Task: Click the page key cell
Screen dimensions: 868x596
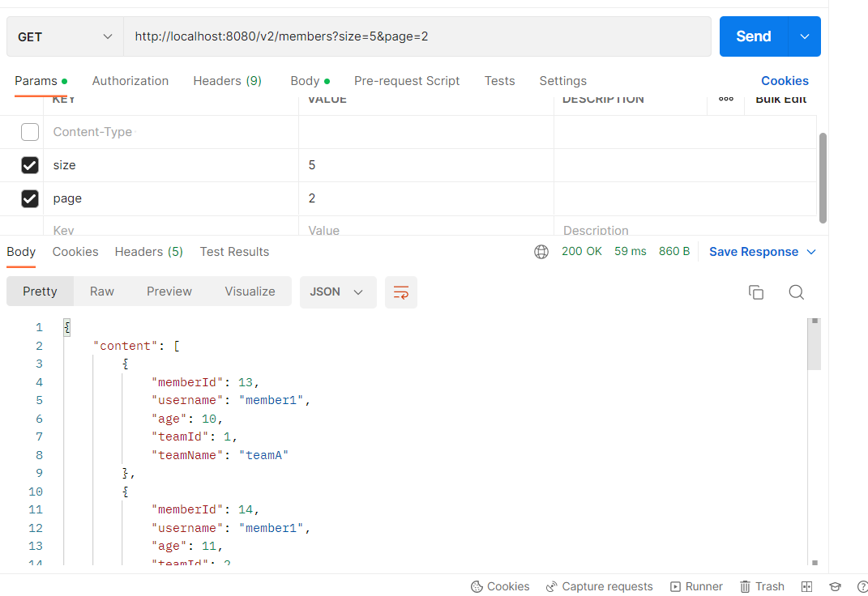Action: (170, 198)
